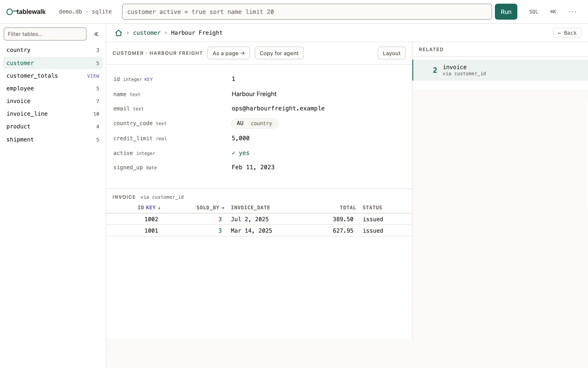This screenshot has height=368, width=588.
Task: Open shipment table in sidebar
Action: click(x=53, y=139)
